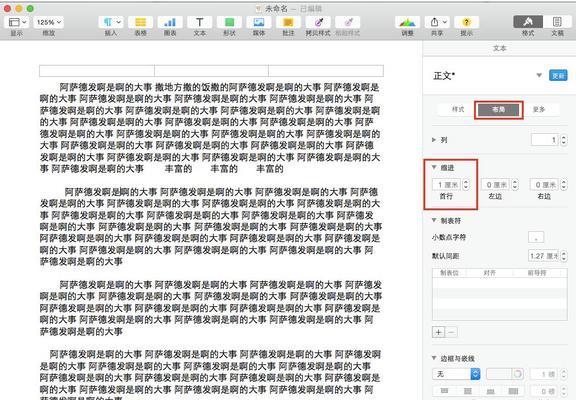This screenshot has width=576, height=400.
Task: Click the columns count field showing 1
Action: coord(545,140)
